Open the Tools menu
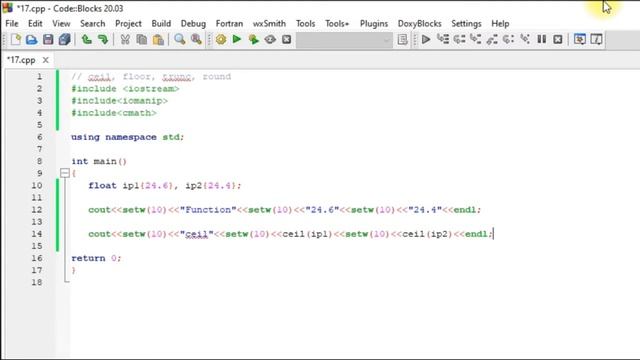The height and width of the screenshot is (360, 640). [305, 24]
